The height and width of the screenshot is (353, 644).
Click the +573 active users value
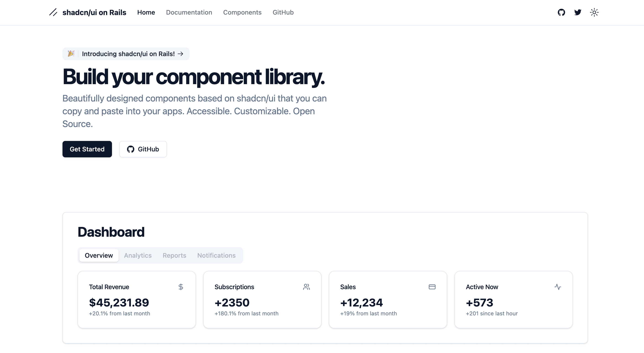(x=480, y=303)
